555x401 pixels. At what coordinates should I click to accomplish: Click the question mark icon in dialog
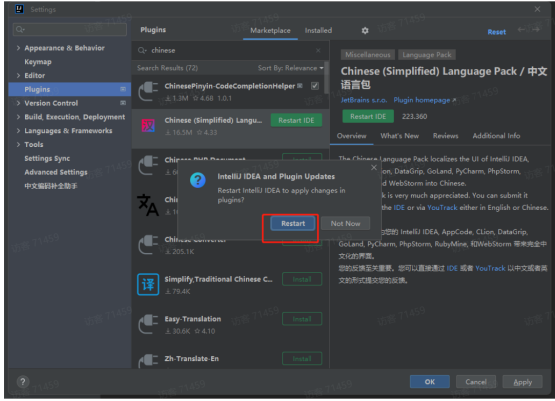pyautogui.click(x=198, y=180)
